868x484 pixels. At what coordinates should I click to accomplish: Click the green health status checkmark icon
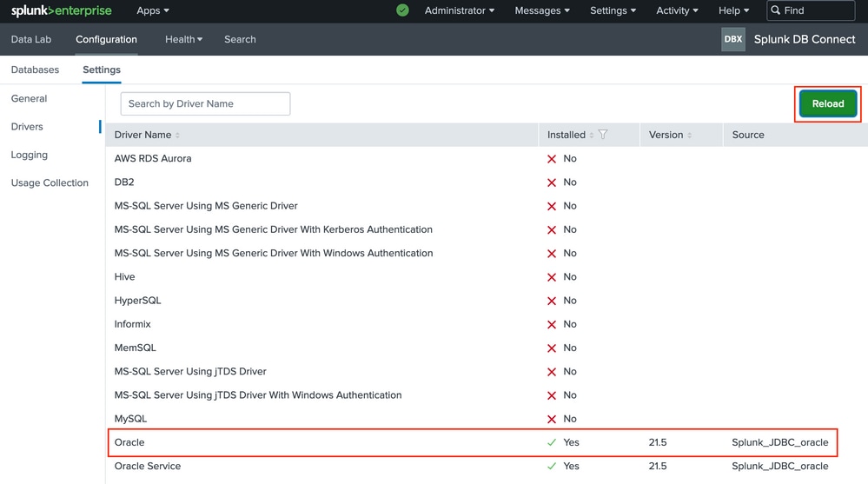click(402, 10)
